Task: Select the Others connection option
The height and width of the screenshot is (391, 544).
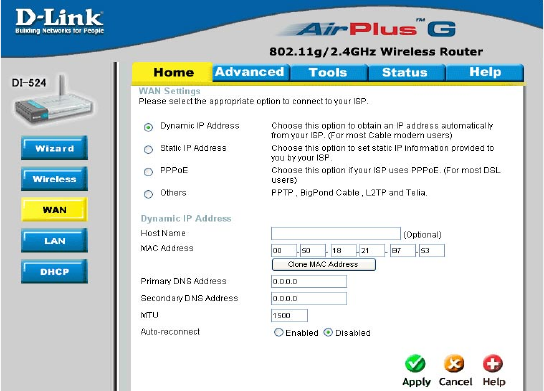Action: (x=148, y=194)
